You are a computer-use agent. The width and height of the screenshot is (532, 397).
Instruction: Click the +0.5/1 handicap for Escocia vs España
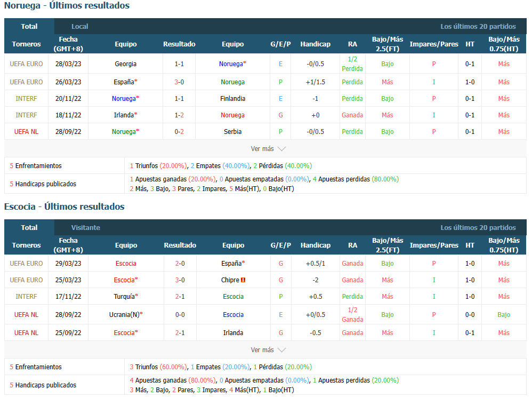coord(315,264)
